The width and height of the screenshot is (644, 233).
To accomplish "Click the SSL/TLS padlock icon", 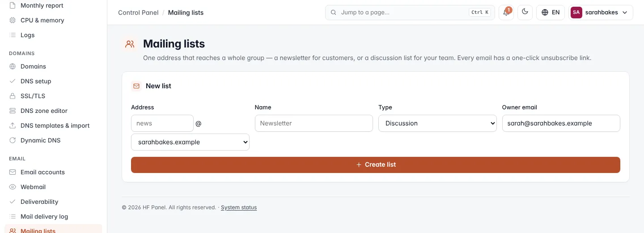I will coord(13,96).
